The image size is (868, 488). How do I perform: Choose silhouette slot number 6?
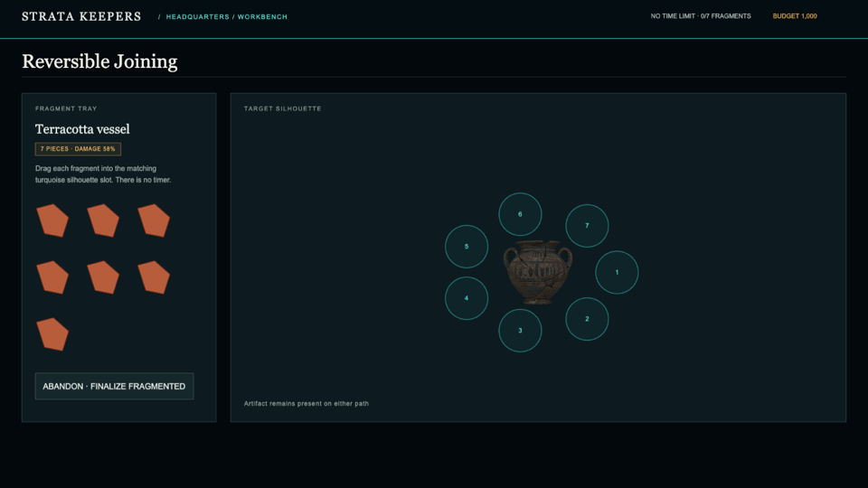coord(520,214)
